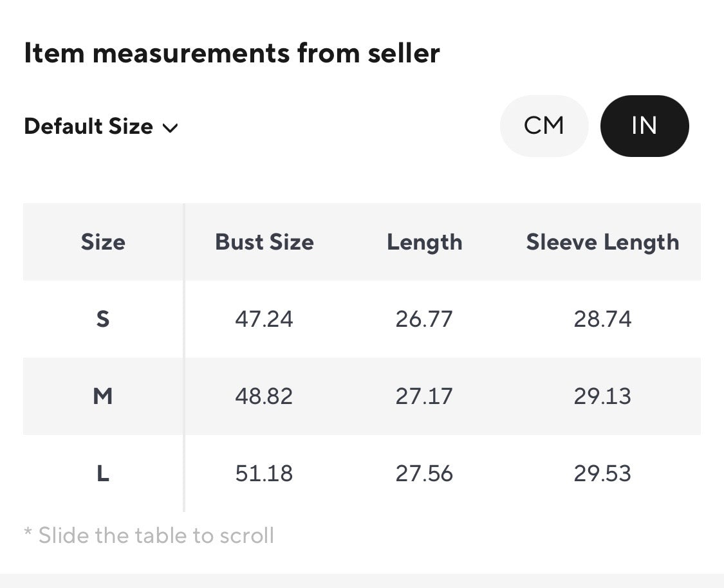Switch units to CM
The width and height of the screenshot is (724, 588).
[x=544, y=126]
